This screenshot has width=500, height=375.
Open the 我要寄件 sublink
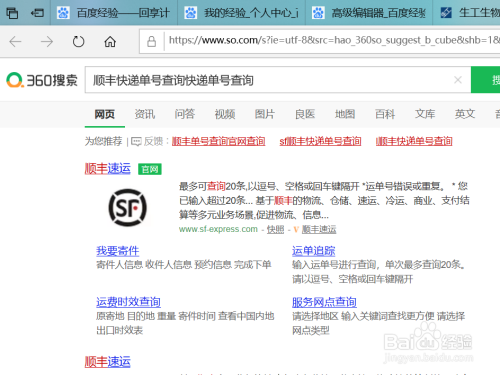point(117,251)
